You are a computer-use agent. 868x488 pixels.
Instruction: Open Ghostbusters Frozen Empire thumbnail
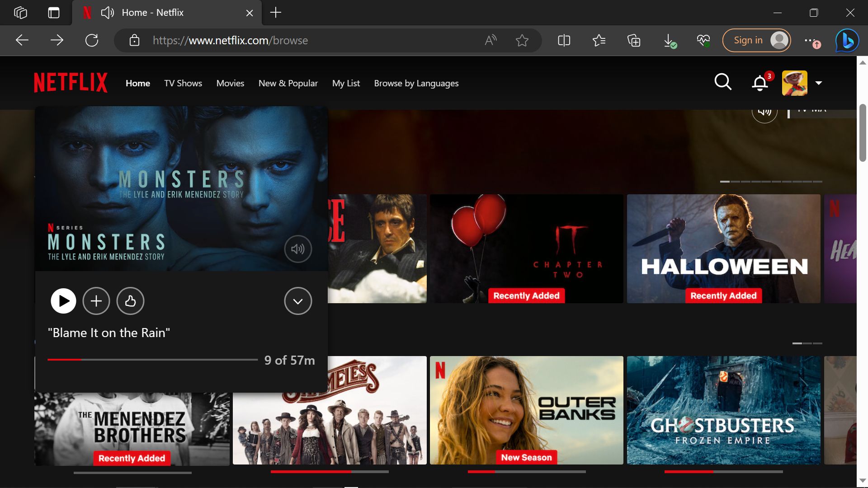click(724, 410)
